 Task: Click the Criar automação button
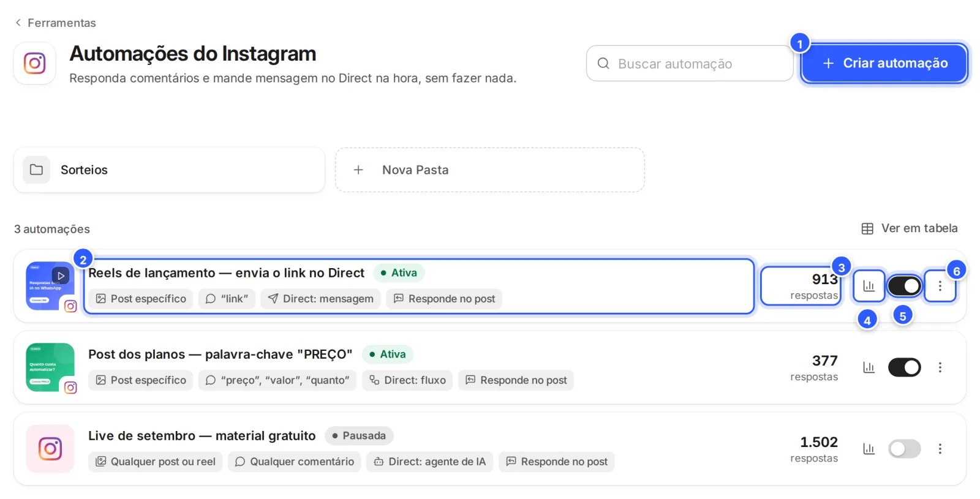[x=884, y=63]
